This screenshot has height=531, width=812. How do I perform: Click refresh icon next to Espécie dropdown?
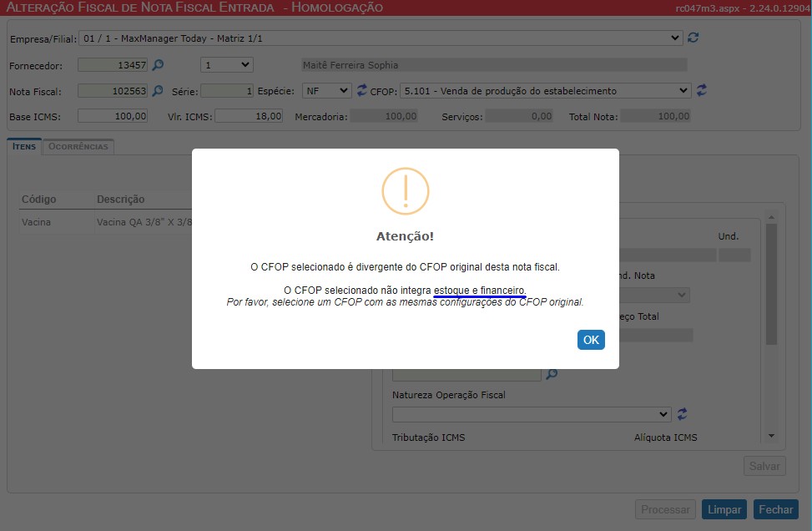point(361,90)
